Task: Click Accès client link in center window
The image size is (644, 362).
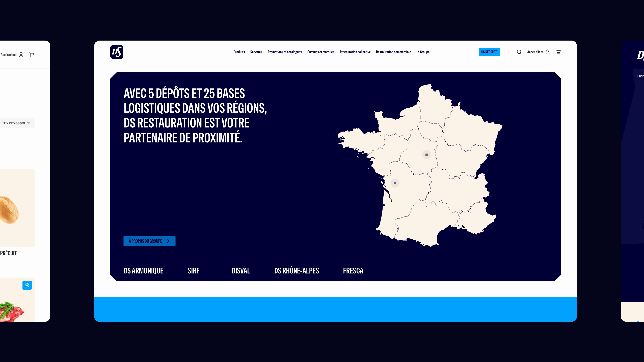Action: click(535, 52)
